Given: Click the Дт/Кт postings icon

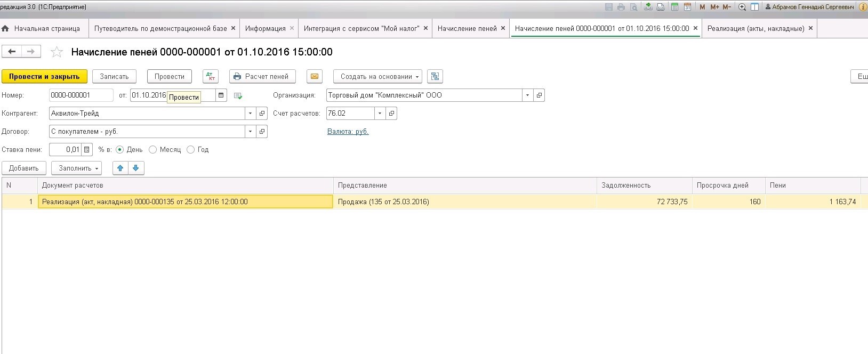Looking at the screenshot, I should 211,76.
